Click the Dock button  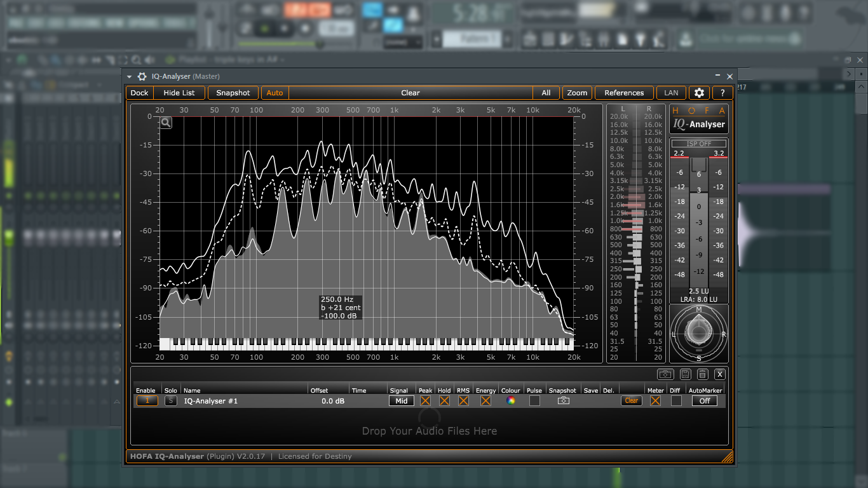139,93
